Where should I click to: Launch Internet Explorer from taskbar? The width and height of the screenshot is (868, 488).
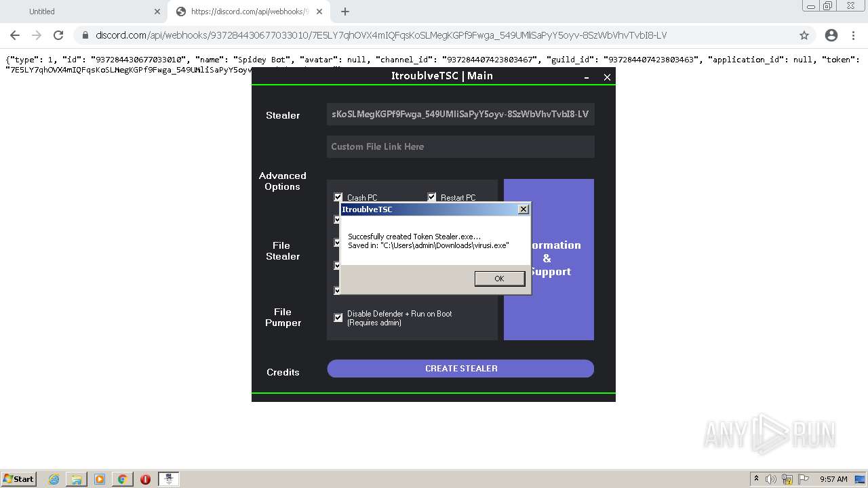[x=54, y=479]
